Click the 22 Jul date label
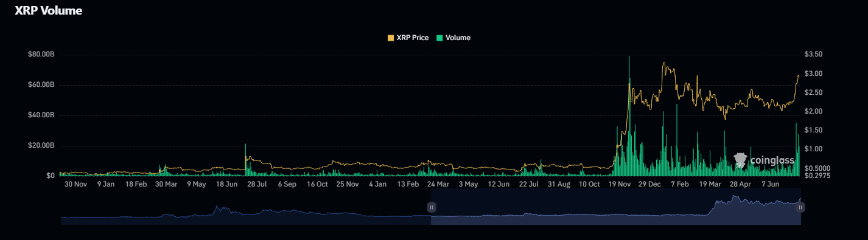The height and width of the screenshot is (240, 868). point(529,184)
